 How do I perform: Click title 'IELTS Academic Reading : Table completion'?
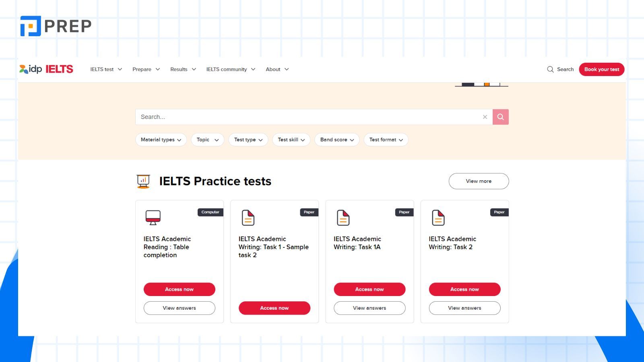coord(167,247)
